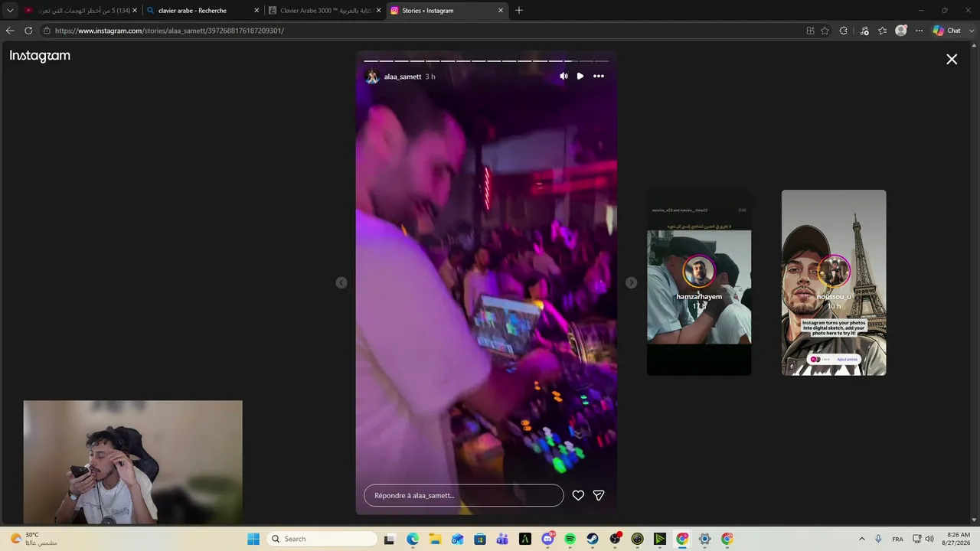Go back with the browser back arrow
Screen dimensions: 980x551
(x=10, y=31)
